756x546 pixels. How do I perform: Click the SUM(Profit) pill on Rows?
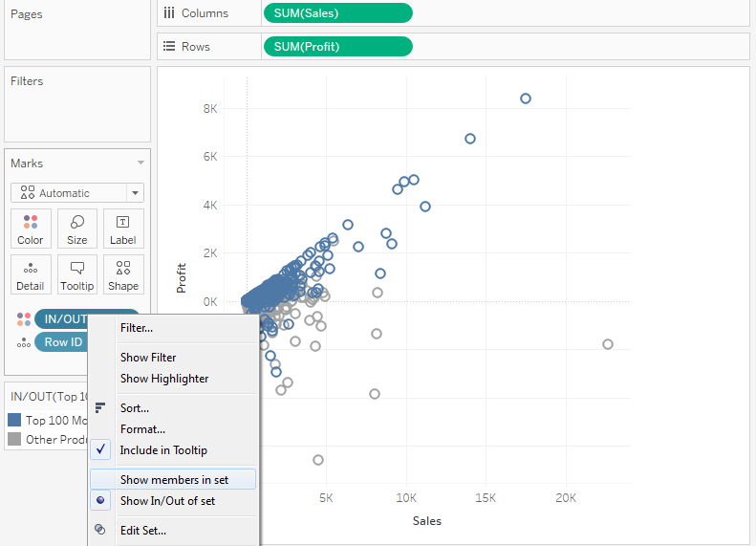click(336, 46)
